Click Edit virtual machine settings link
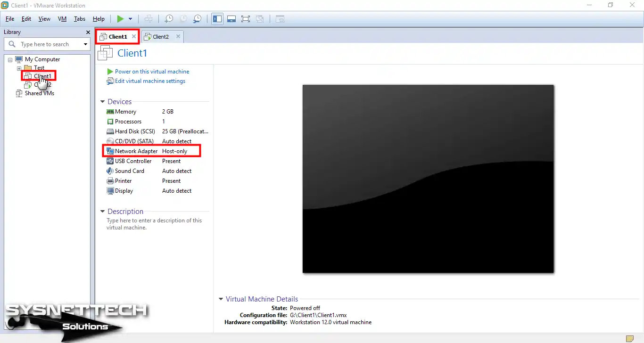 [150, 81]
